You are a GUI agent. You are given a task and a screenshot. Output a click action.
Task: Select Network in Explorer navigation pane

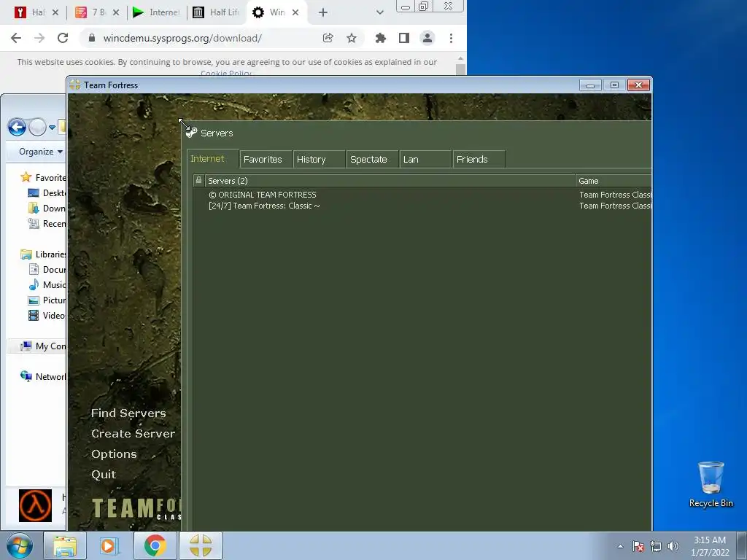[x=43, y=377]
